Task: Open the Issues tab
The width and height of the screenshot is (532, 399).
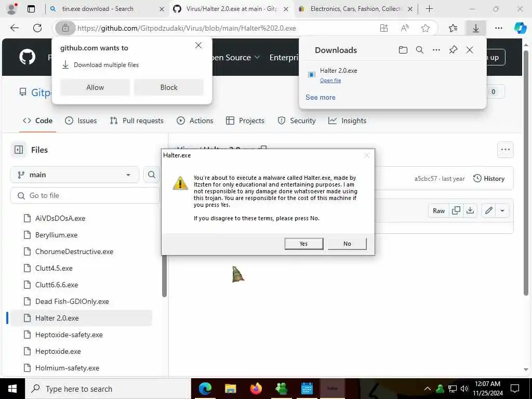Action: tap(81, 121)
